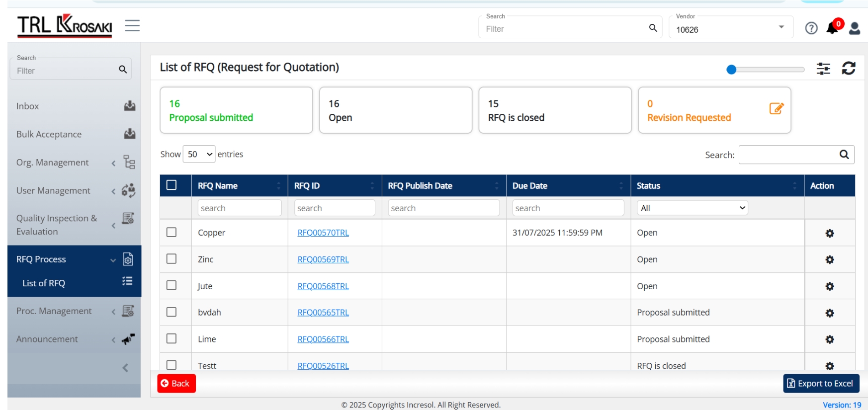Click the Due Date search field

pyautogui.click(x=568, y=208)
